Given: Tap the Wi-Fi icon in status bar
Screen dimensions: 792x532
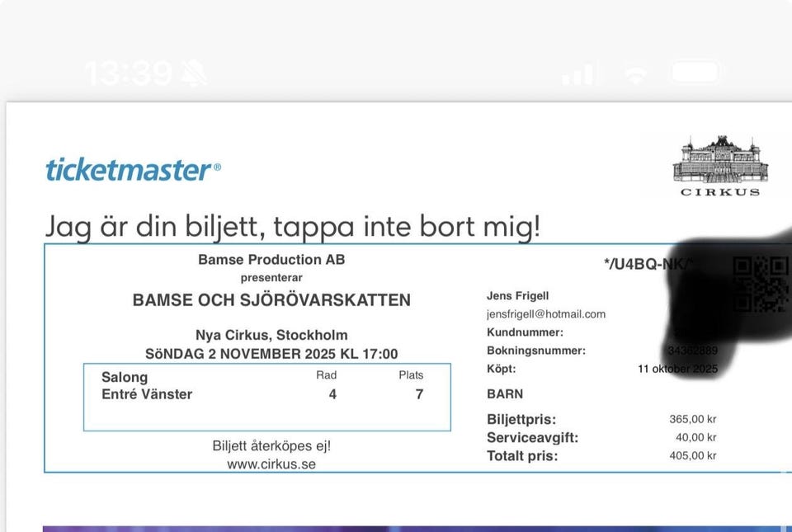Looking at the screenshot, I should pyautogui.click(x=636, y=73).
